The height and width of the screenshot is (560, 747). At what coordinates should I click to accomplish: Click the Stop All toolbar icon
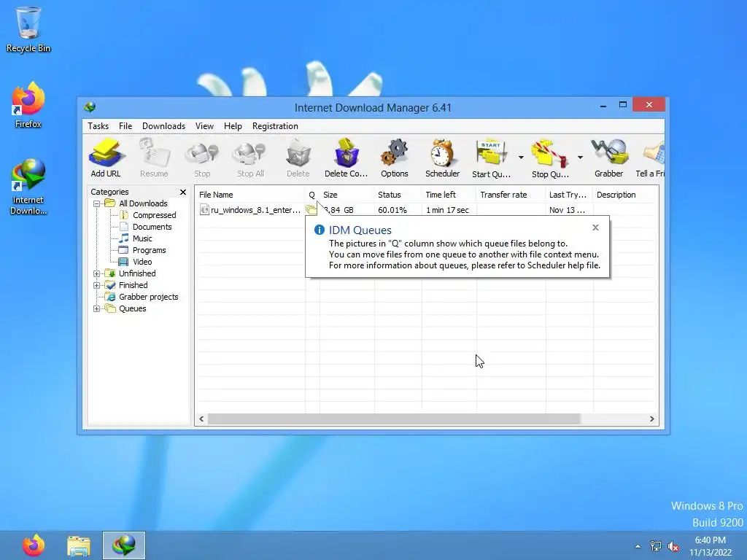pyautogui.click(x=250, y=158)
